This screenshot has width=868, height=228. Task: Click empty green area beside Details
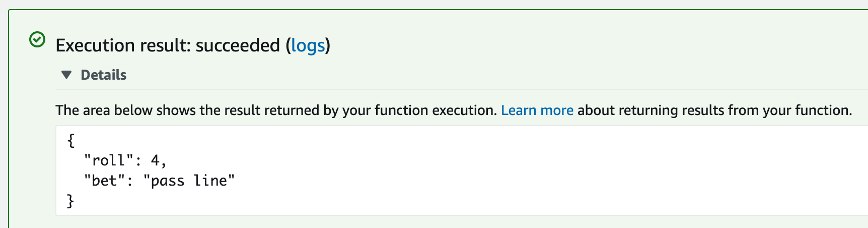453,75
